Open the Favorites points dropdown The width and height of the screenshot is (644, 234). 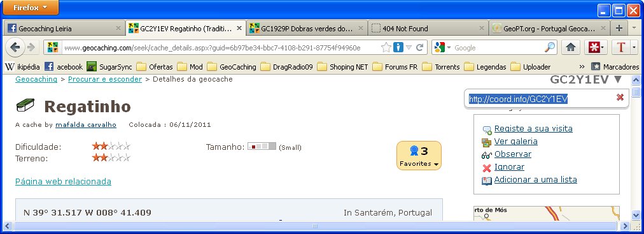pyautogui.click(x=419, y=156)
